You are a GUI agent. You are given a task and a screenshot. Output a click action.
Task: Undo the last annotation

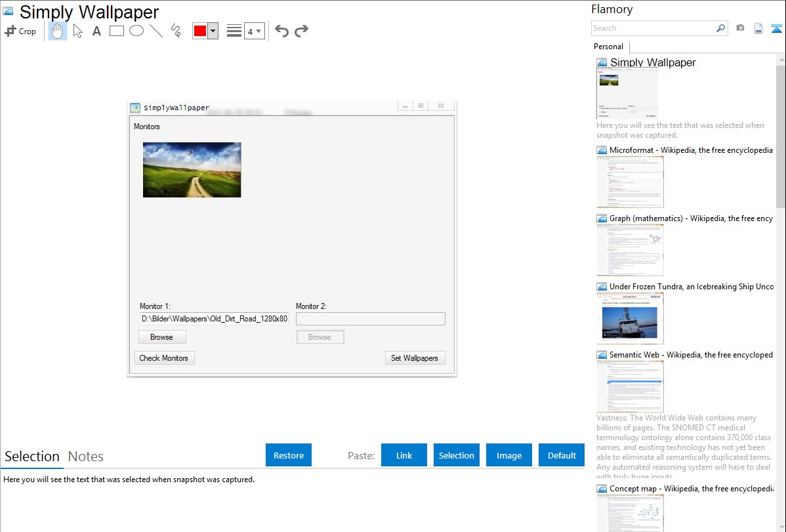coord(281,31)
